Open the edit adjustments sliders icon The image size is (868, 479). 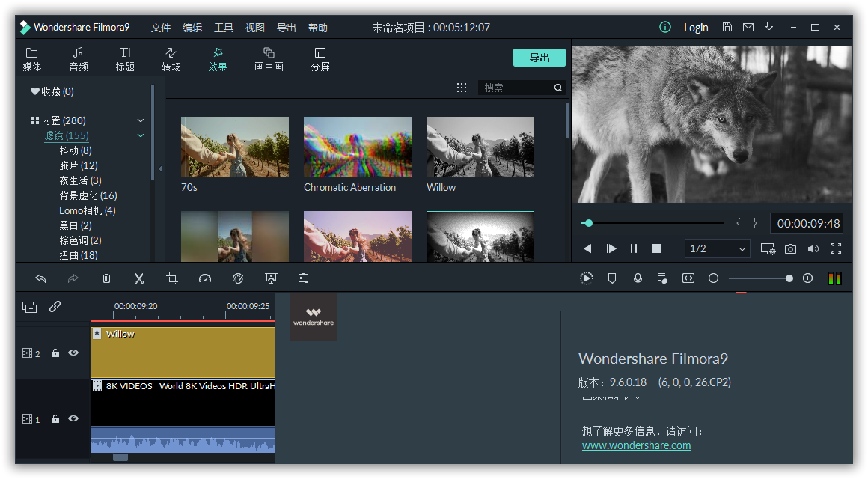tap(304, 278)
